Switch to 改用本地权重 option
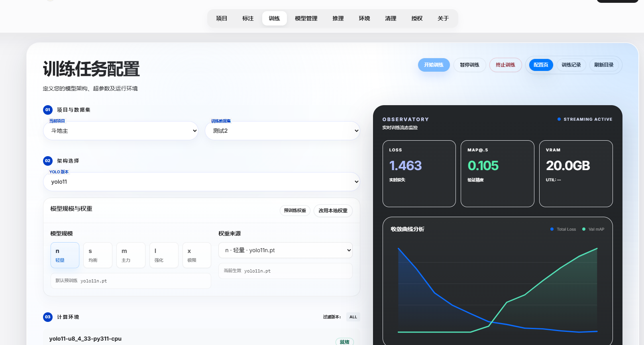Viewport: 644px width, 345px height. pyautogui.click(x=333, y=210)
